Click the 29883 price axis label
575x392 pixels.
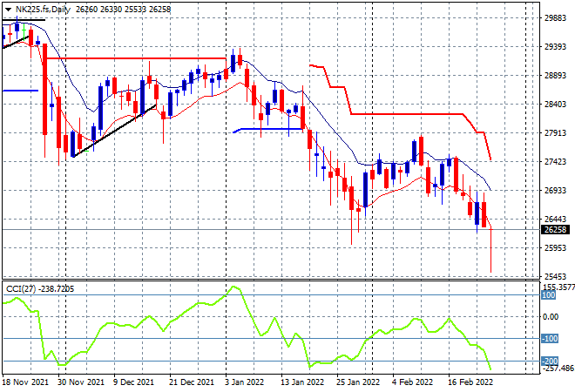tap(555, 18)
